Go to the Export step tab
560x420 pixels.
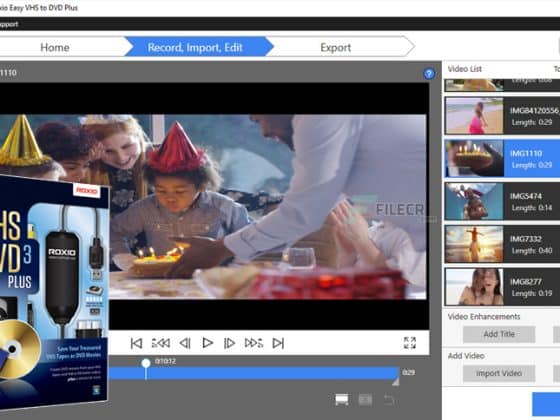click(x=336, y=47)
